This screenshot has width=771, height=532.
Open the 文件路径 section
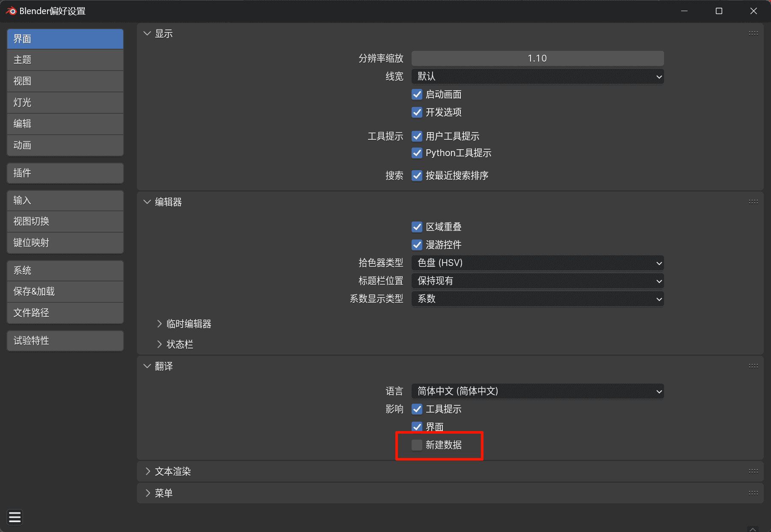click(x=65, y=313)
